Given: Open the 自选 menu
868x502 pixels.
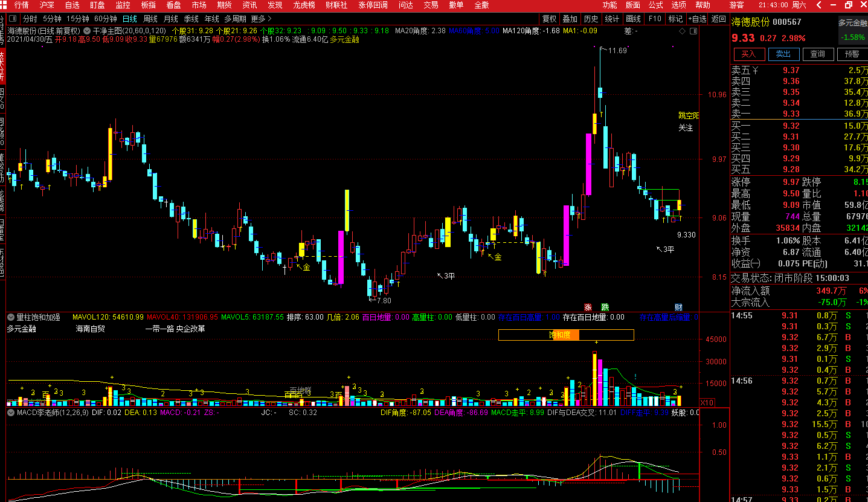Looking at the screenshot, I should point(72,5).
